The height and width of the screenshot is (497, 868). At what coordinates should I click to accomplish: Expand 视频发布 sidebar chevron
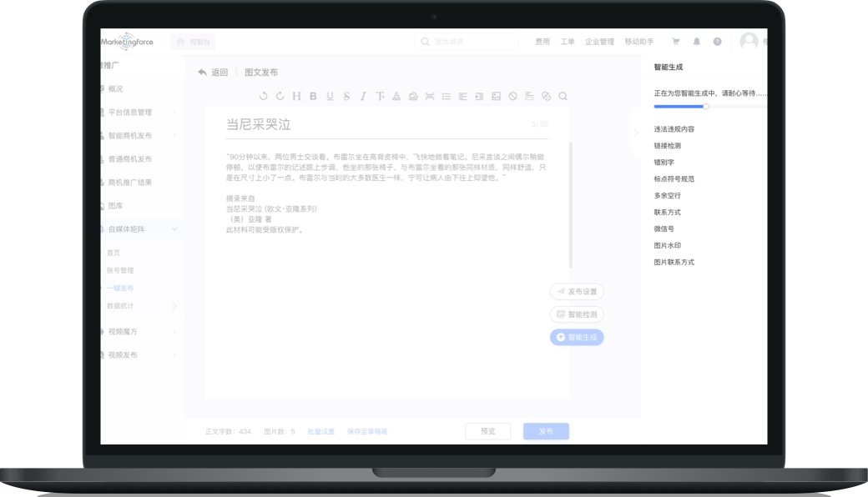point(174,355)
